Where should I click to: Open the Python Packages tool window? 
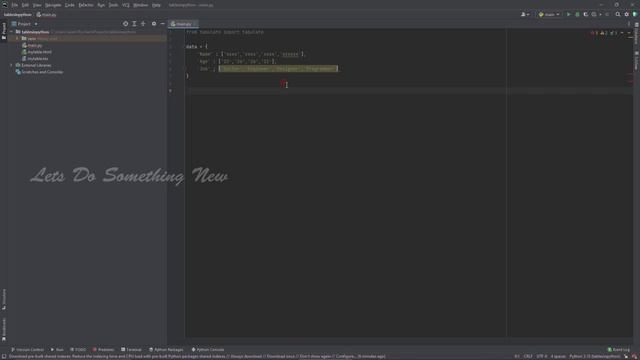(166, 350)
